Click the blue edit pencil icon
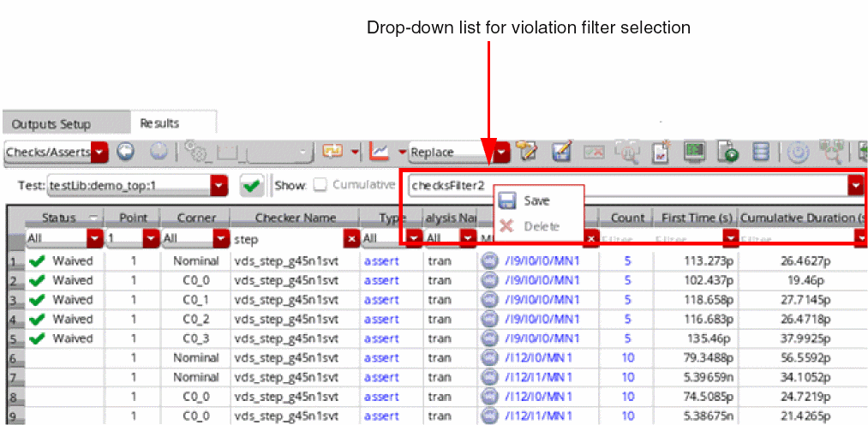Screen dimensions: 868x425 click(562, 152)
